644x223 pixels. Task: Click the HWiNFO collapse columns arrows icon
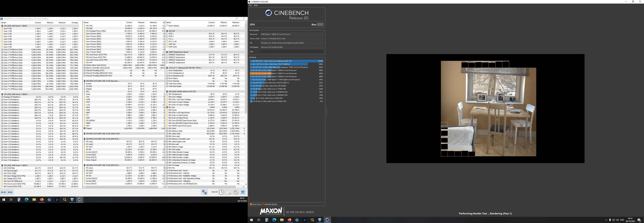[10, 192]
